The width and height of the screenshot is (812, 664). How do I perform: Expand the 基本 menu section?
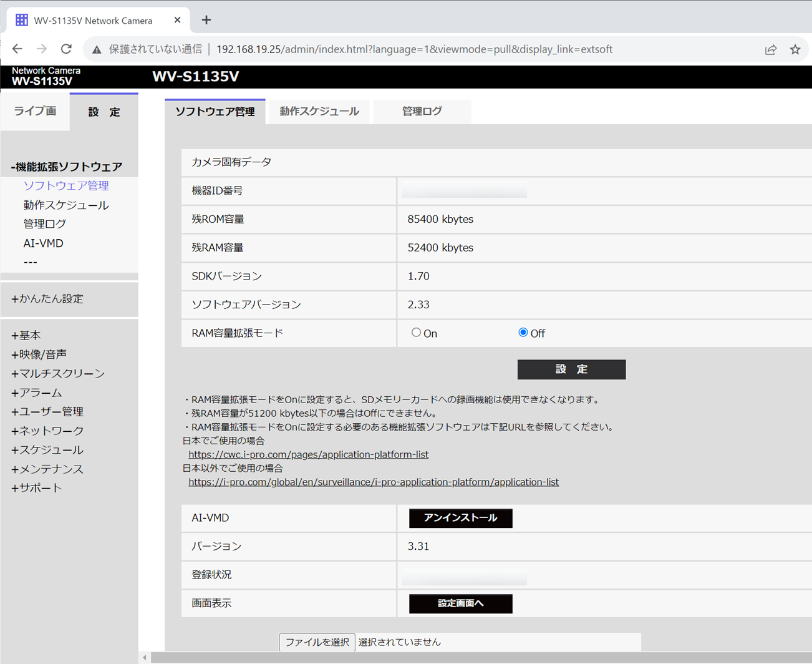pos(26,336)
